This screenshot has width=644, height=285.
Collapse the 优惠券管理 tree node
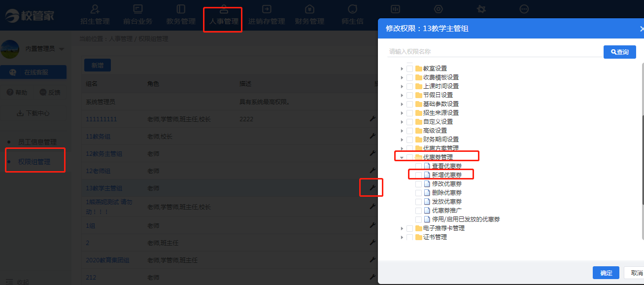(x=402, y=157)
